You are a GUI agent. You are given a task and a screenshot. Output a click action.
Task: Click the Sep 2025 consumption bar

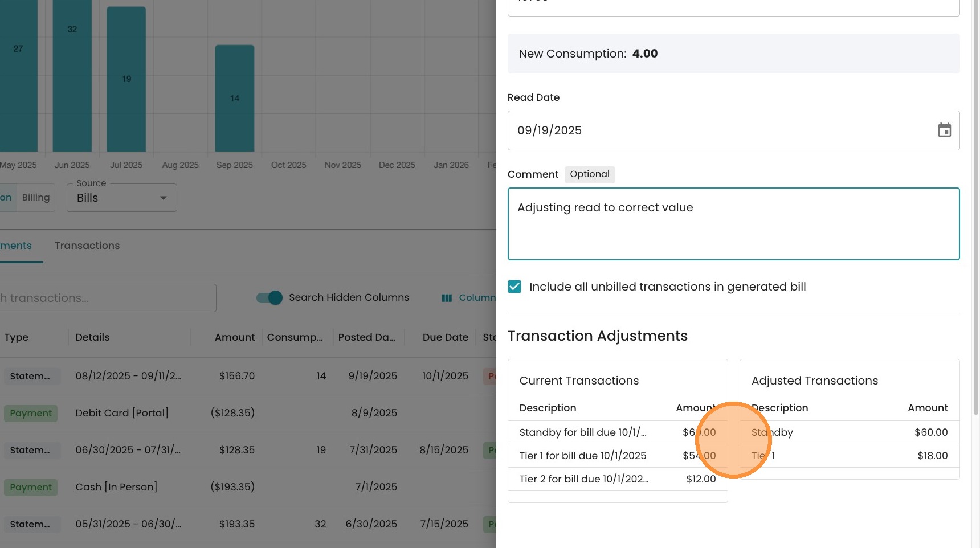coord(234,98)
